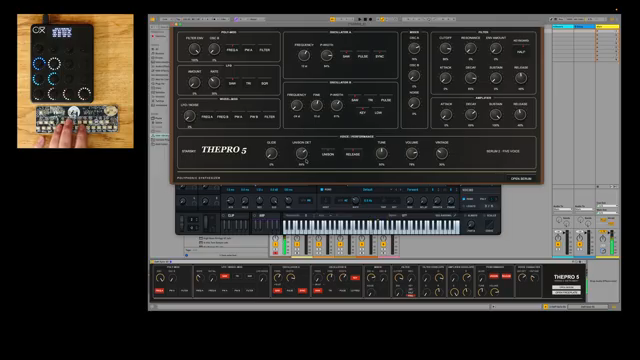Select TRI shape in THEPRO 5 LFO section
This screenshot has width=640, height=360.
pos(248,82)
